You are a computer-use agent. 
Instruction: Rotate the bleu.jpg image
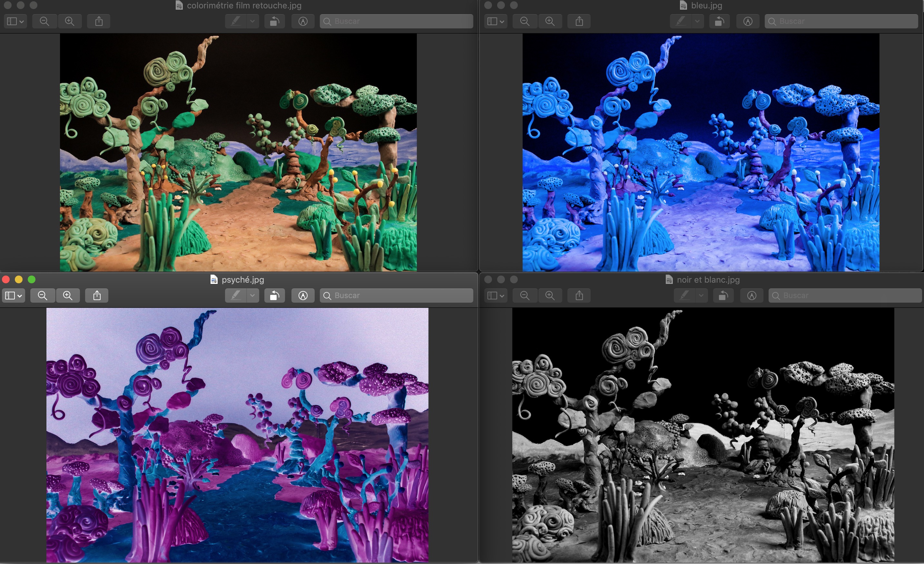(x=719, y=21)
